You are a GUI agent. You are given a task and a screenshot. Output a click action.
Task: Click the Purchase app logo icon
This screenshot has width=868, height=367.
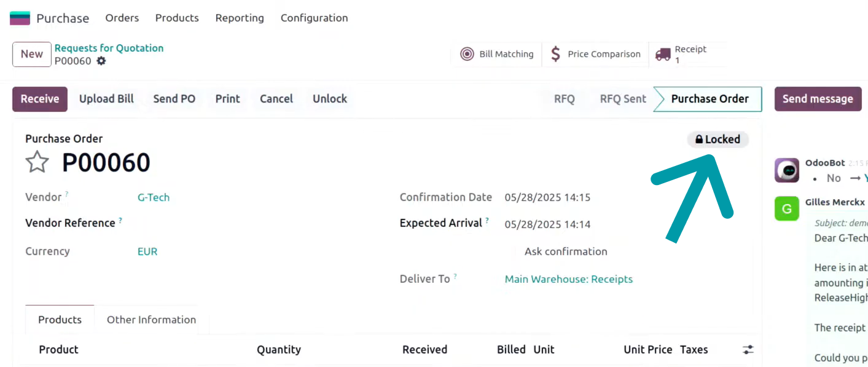[20, 18]
